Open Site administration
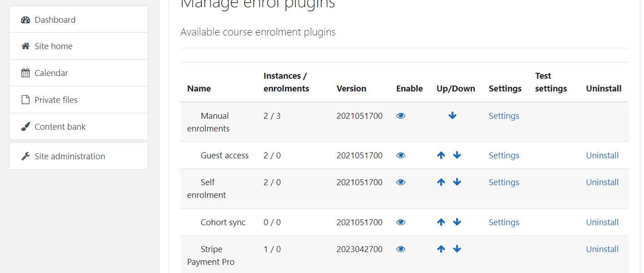644x273 pixels. pyautogui.click(x=70, y=157)
